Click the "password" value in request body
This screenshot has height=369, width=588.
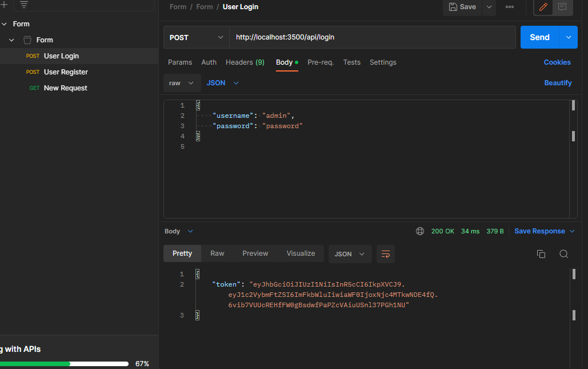coord(282,126)
